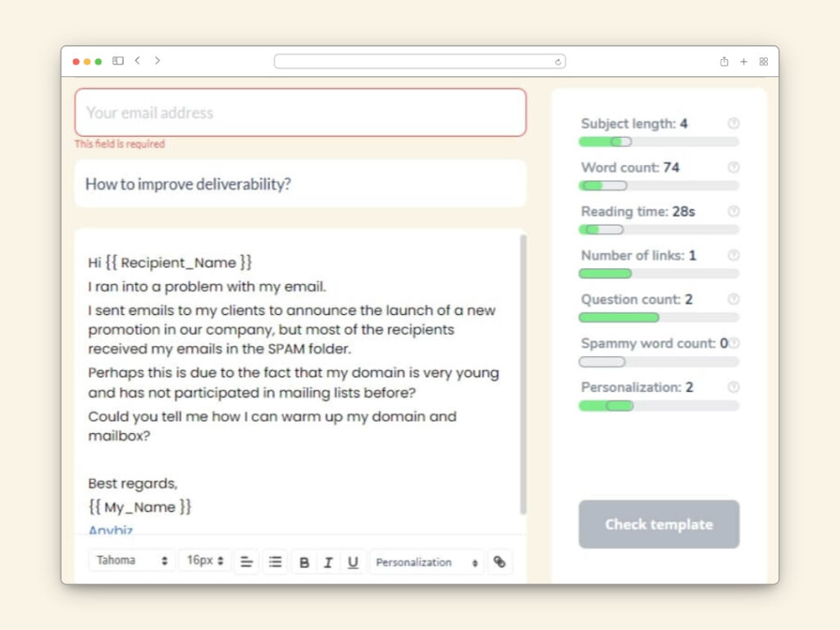Open a new tab with the plus icon
Image resolution: width=840 pixels, height=630 pixels.
[x=743, y=62]
